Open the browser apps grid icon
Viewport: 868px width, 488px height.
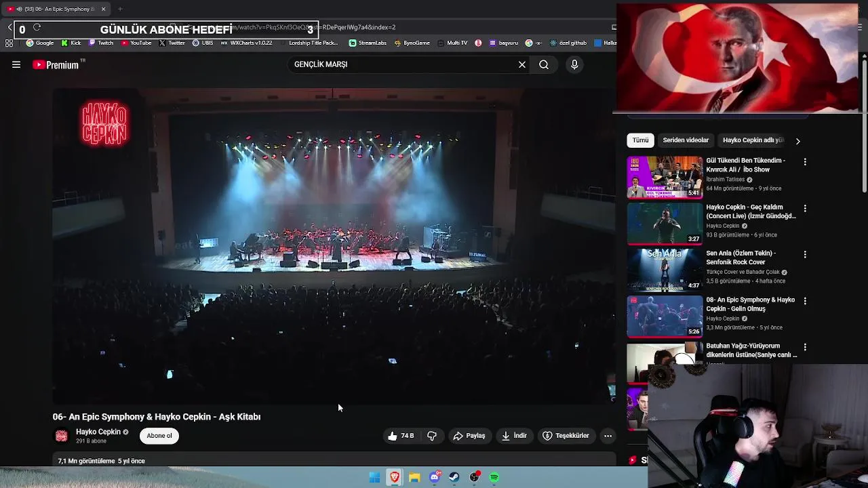coord(9,43)
